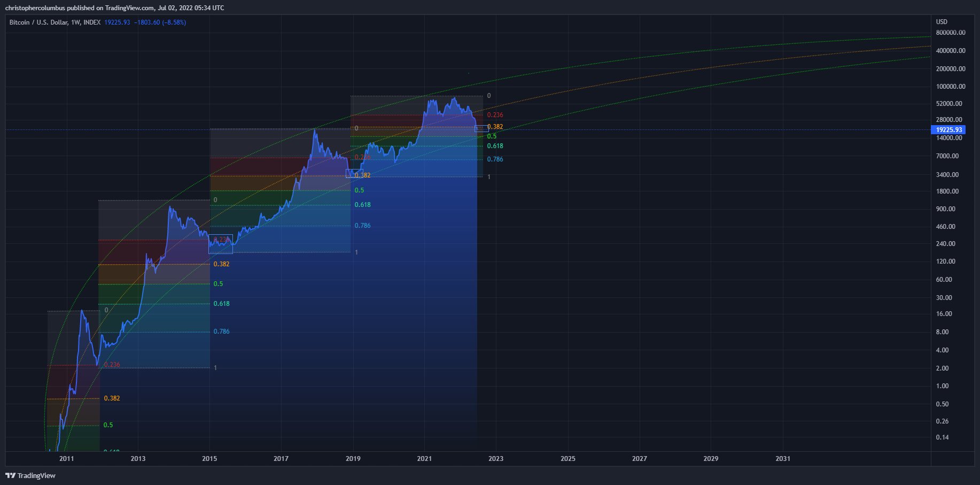Click the 2.00 price axis label
This screenshot has height=485, width=980.
(x=943, y=368)
